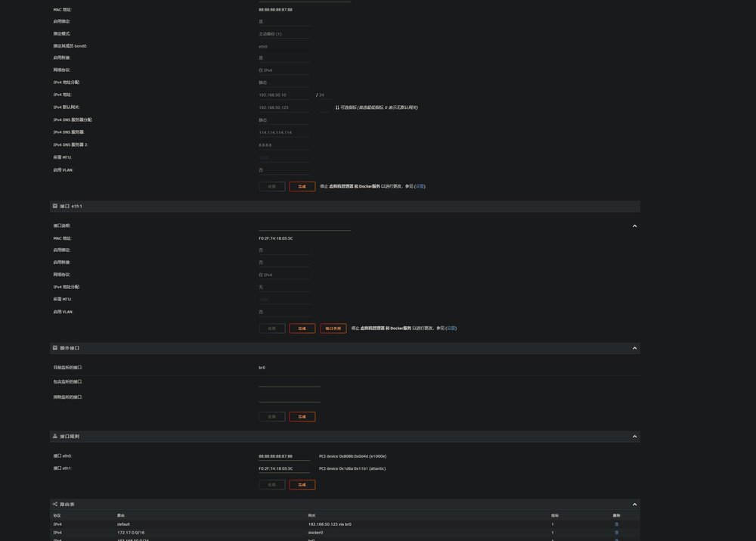The width and height of the screenshot is (756, 541).
Task: Click the eth1 section header icon
Action: point(55,206)
